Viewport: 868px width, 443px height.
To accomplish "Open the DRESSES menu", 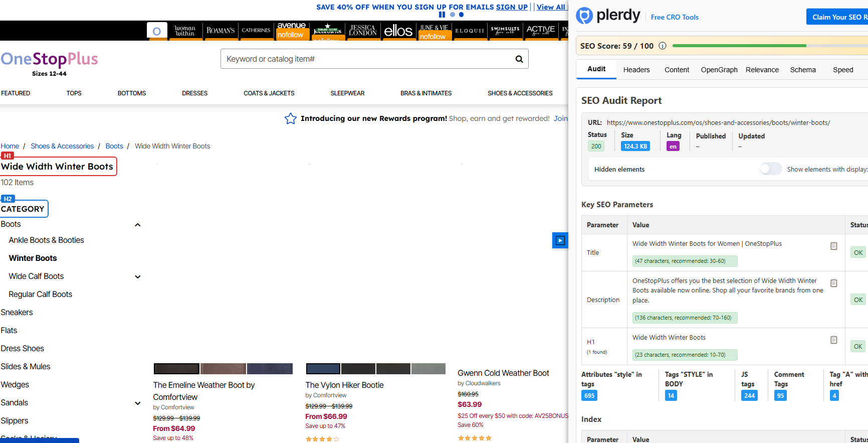I will click(x=195, y=93).
